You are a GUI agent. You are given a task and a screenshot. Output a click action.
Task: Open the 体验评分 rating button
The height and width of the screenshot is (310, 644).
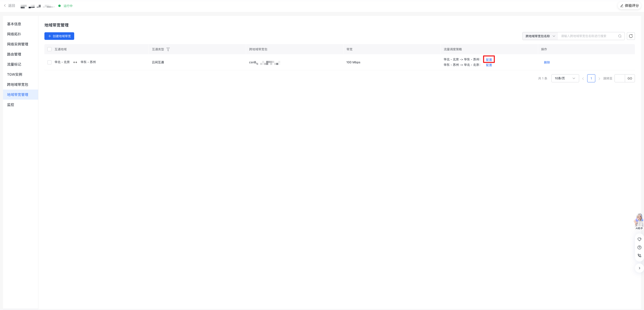pyautogui.click(x=629, y=6)
